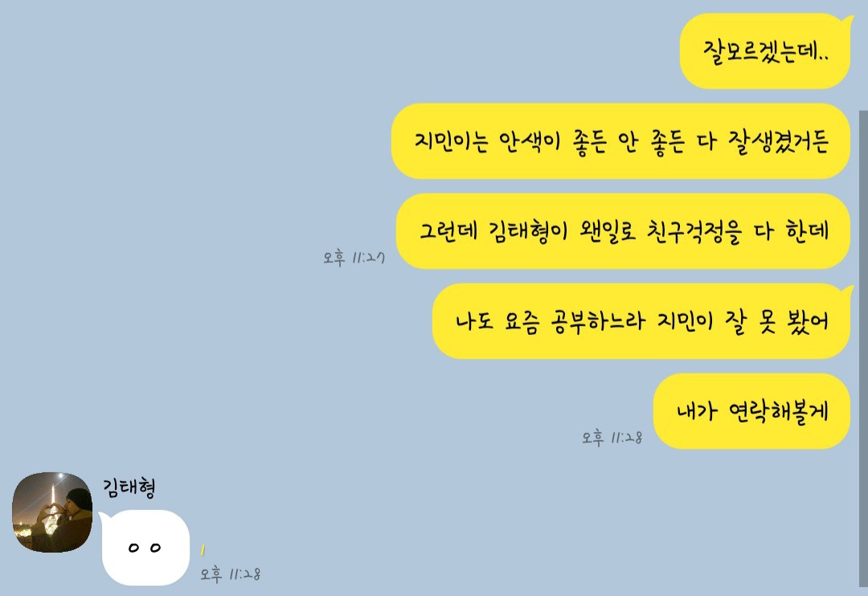Image resolution: width=868 pixels, height=596 pixels.
Task: Select the 내가 연락해볼게 message bubble
Action: coord(751,411)
